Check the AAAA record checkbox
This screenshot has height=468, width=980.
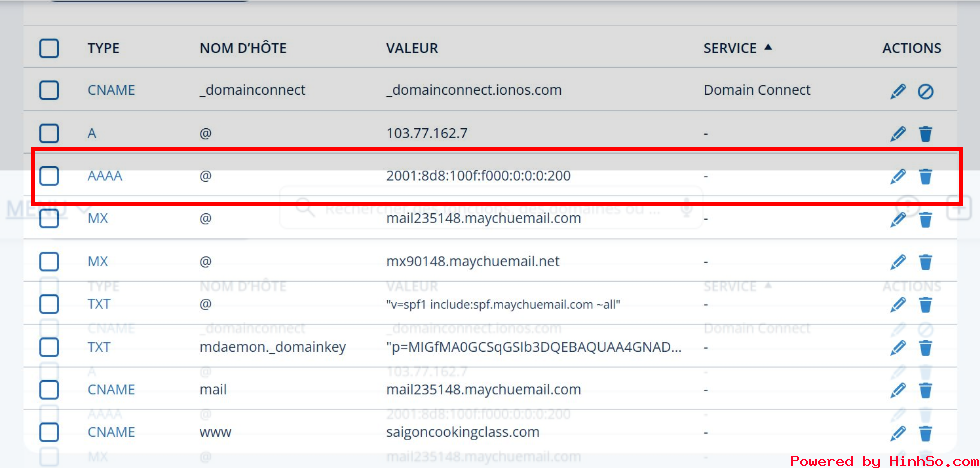pyautogui.click(x=49, y=176)
